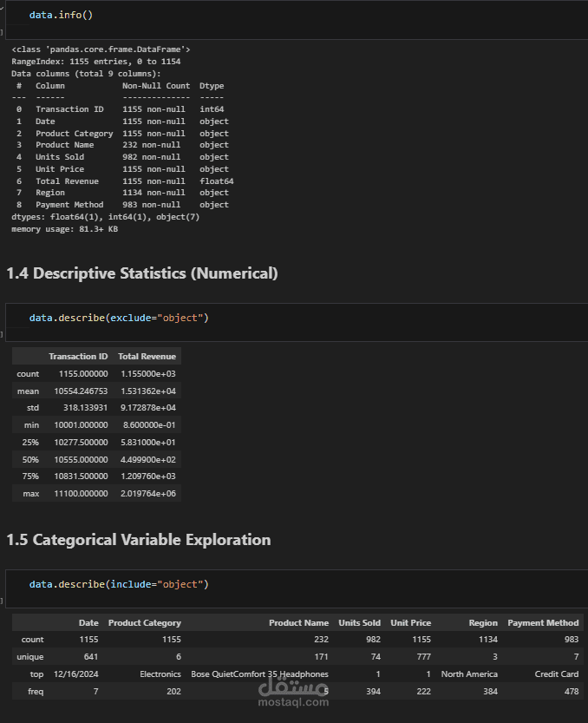Click the 1.4 Descriptive Statistics heading
The image size is (588, 723).
coord(142,273)
